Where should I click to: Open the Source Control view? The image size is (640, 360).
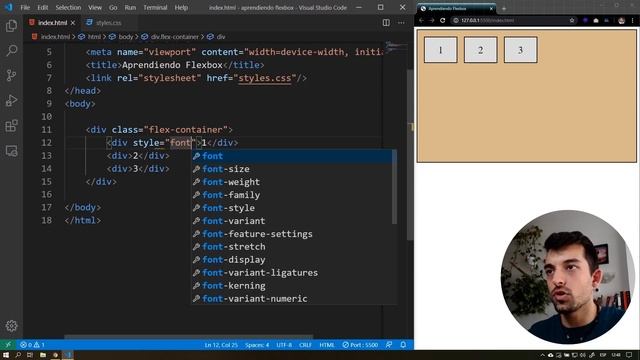11,76
